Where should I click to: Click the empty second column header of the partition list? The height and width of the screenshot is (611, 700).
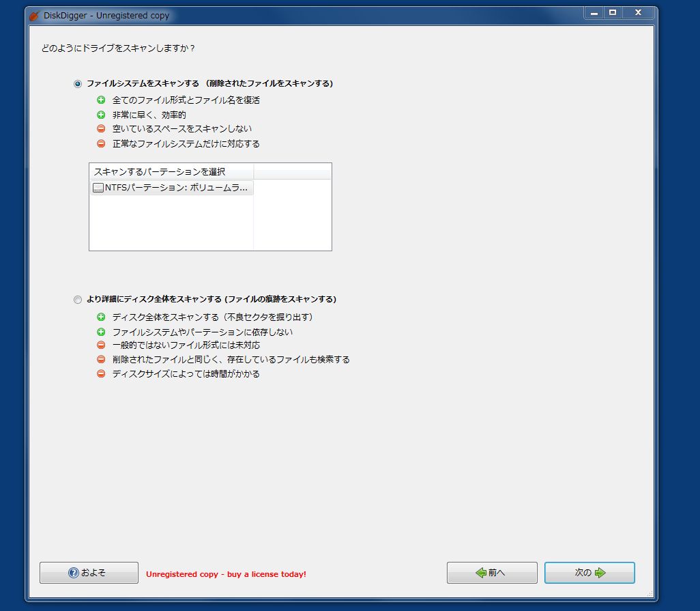point(293,171)
